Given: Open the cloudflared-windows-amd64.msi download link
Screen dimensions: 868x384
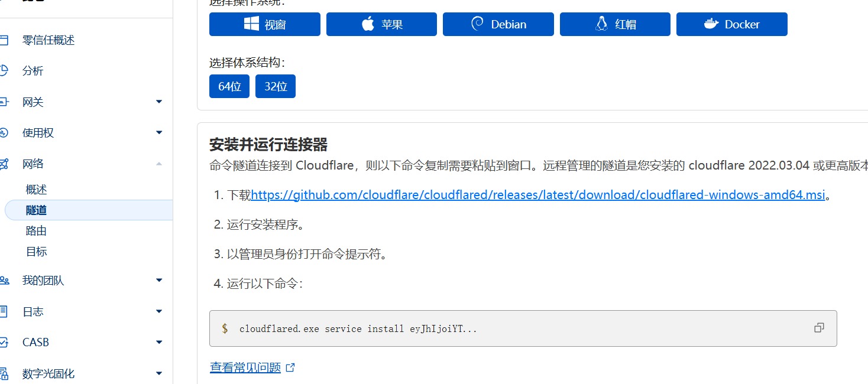Looking at the screenshot, I should tap(539, 194).
